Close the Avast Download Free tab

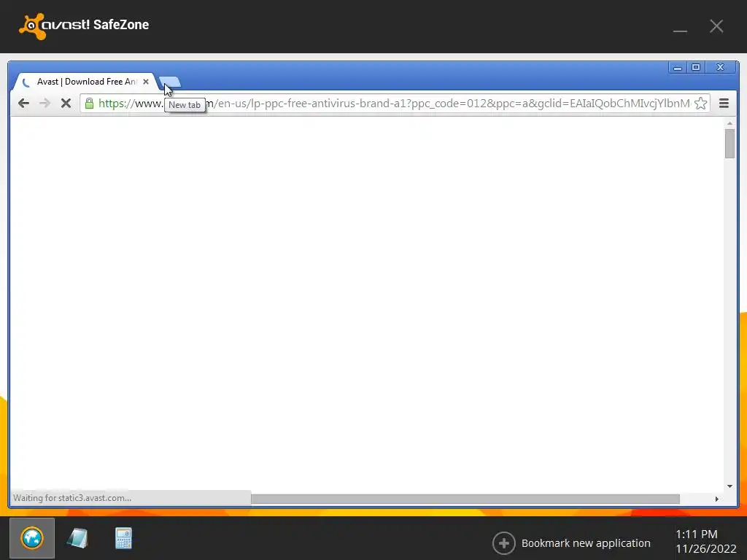coord(146,82)
